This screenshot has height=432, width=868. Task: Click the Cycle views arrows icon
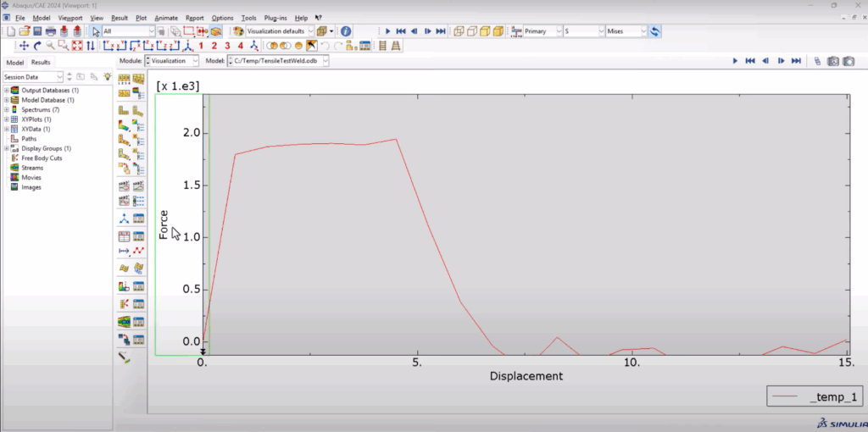coord(90,46)
